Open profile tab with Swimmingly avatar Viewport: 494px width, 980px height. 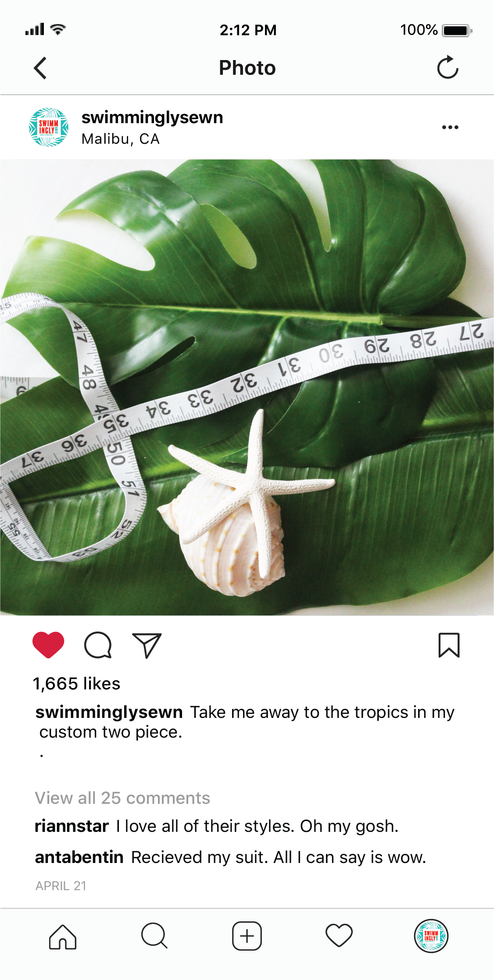pyautogui.click(x=431, y=936)
